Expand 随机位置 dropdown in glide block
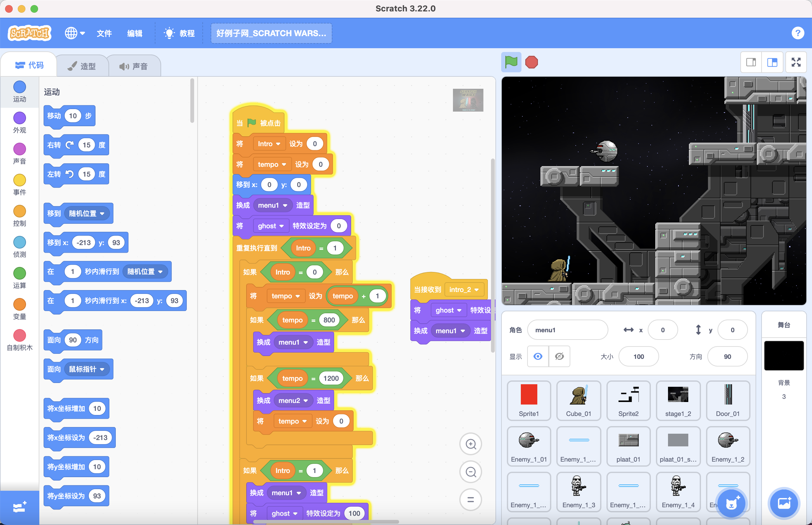Image resolution: width=812 pixels, height=525 pixels. [x=145, y=271]
